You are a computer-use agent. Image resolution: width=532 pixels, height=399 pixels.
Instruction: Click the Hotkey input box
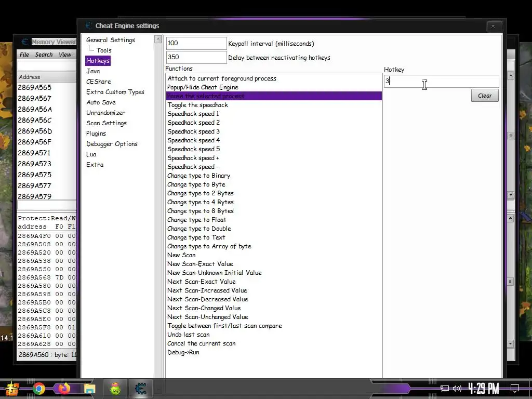(441, 82)
